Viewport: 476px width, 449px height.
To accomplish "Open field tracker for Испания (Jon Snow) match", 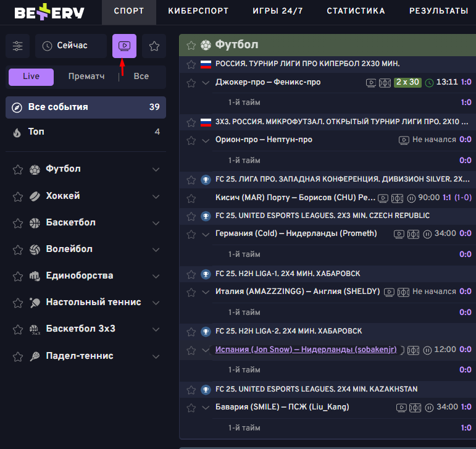I will (413, 350).
